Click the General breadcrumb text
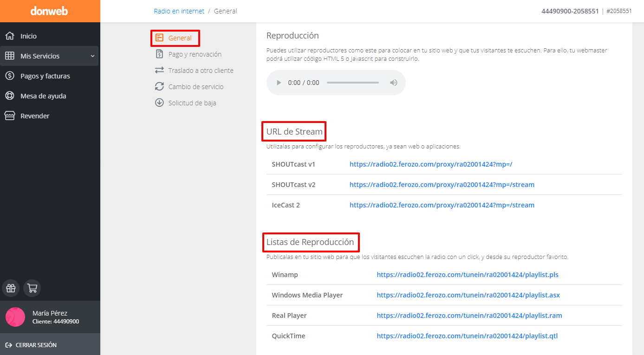This screenshot has width=644, height=355. click(226, 11)
